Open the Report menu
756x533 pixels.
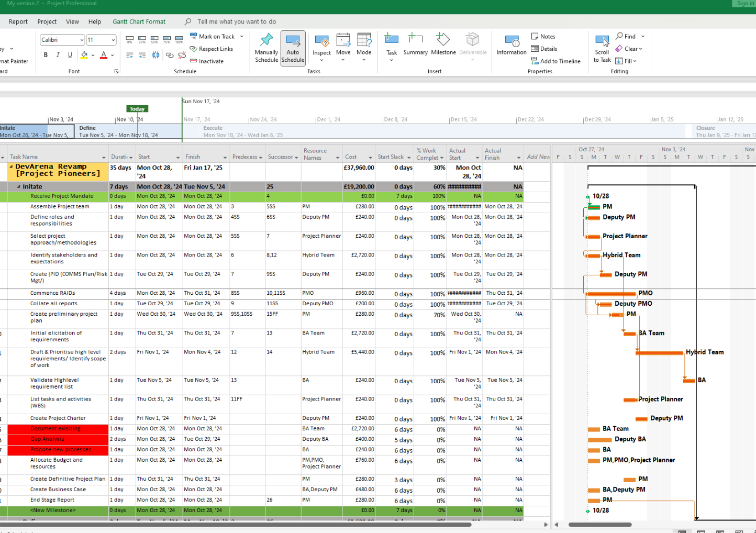[18, 21]
